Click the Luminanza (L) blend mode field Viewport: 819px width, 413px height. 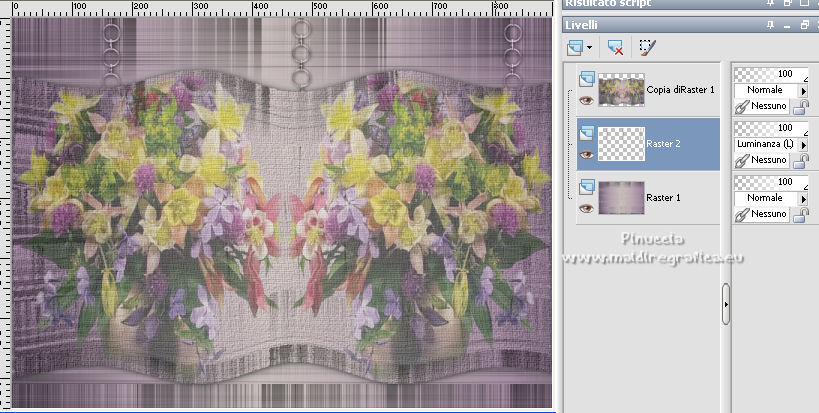766,144
